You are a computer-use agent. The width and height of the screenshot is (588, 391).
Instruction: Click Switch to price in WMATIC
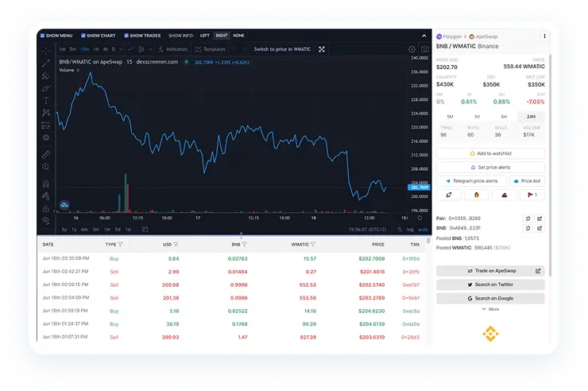click(282, 49)
